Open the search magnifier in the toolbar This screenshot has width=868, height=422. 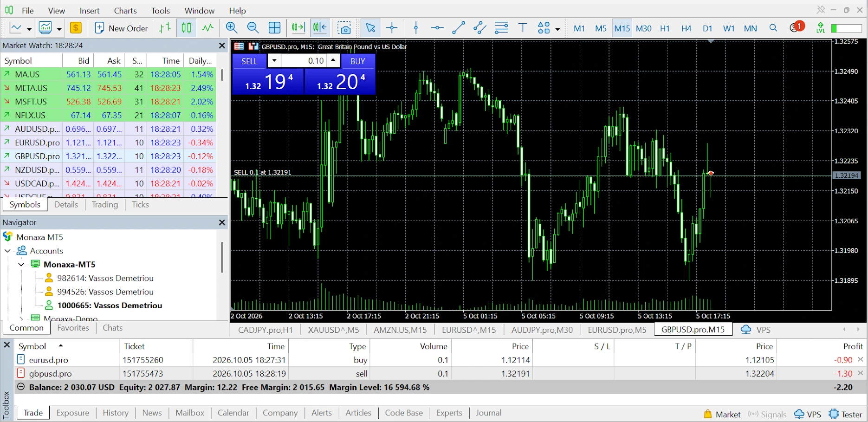pyautogui.click(x=773, y=28)
